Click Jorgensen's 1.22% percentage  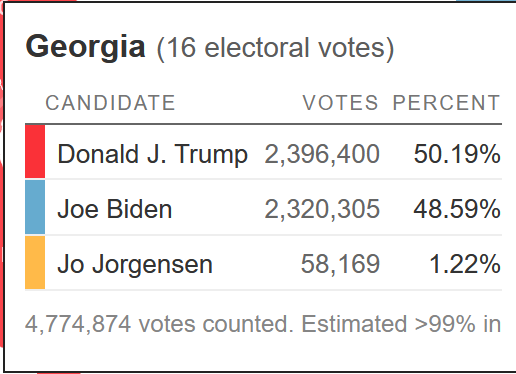(465, 265)
